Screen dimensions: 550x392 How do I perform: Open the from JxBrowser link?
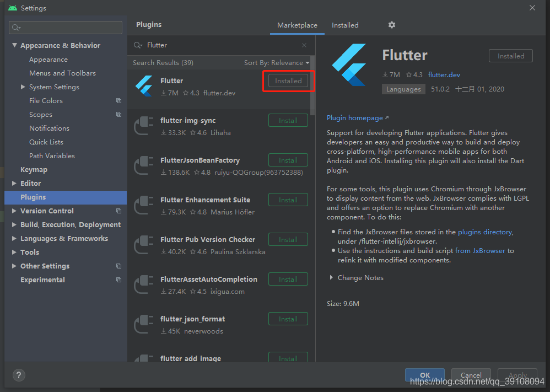click(480, 250)
